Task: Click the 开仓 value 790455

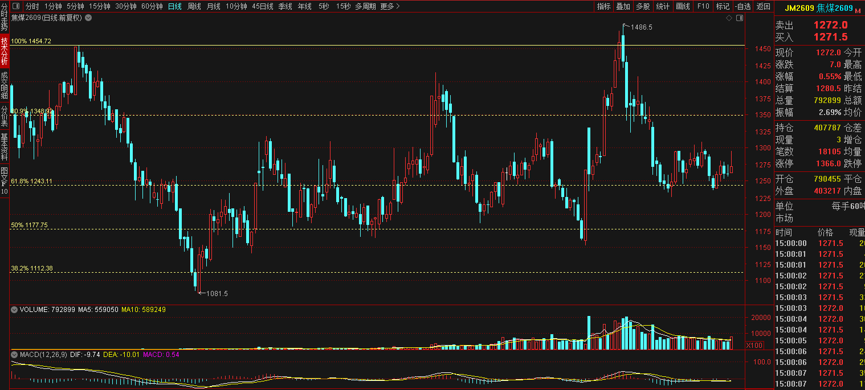Action: click(x=826, y=179)
